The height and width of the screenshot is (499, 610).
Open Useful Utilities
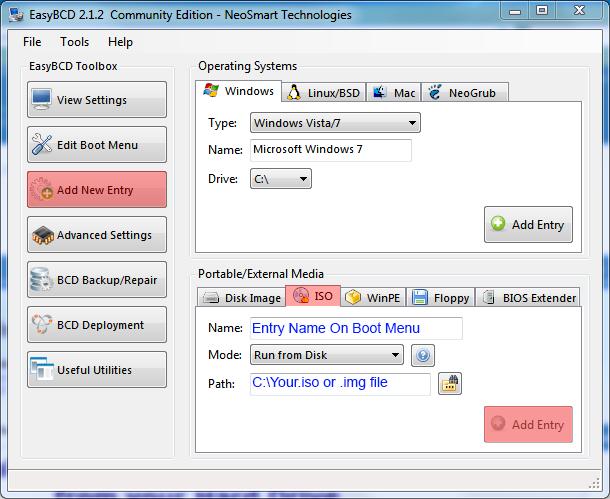coord(97,369)
